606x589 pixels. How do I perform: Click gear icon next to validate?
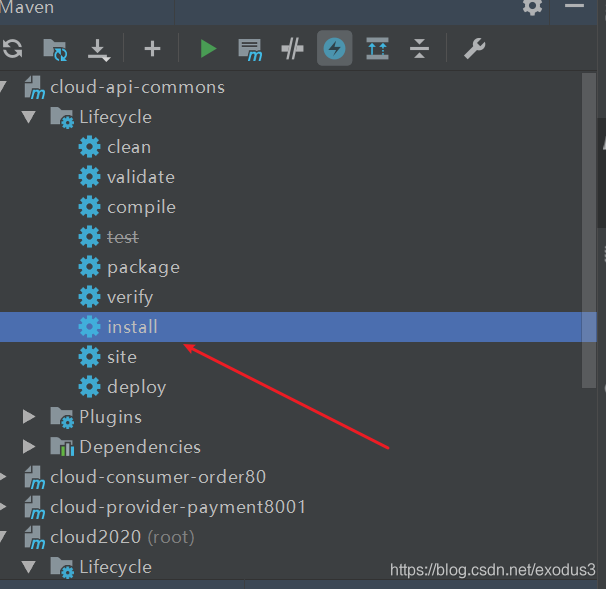[90, 177]
